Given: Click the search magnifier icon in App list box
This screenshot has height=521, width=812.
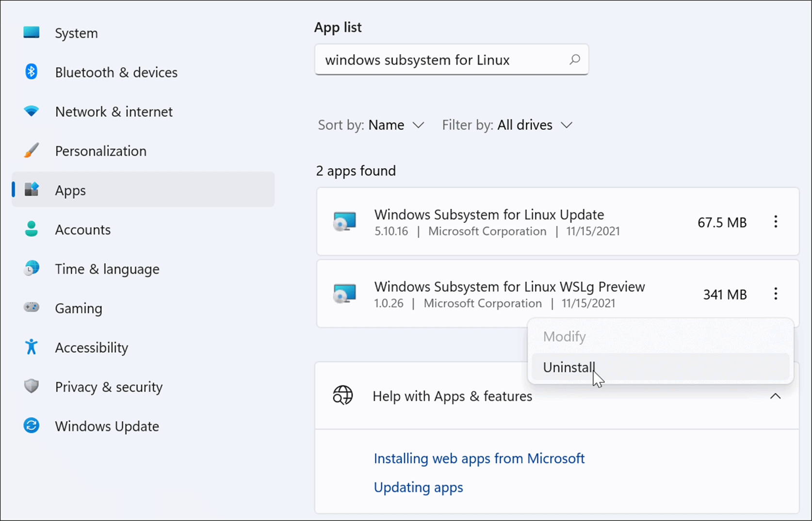Looking at the screenshot, I should [x=575, y=60].
